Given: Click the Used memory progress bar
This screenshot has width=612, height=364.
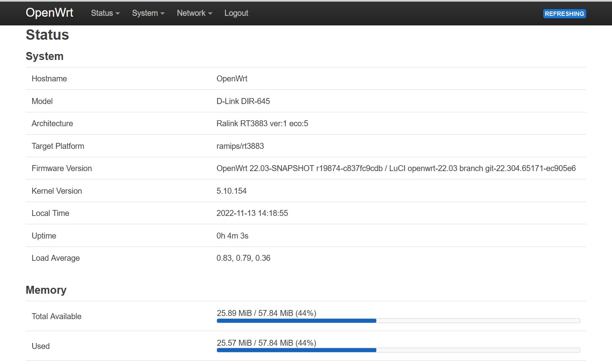Looking at the screenshot, I should 397,350.
